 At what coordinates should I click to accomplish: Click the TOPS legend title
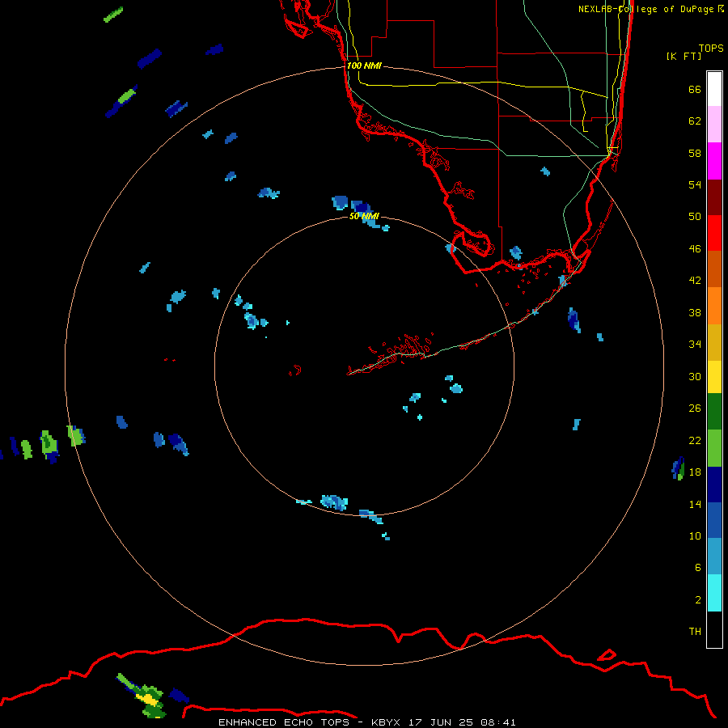pyautogui.click(x=711, y=48)
